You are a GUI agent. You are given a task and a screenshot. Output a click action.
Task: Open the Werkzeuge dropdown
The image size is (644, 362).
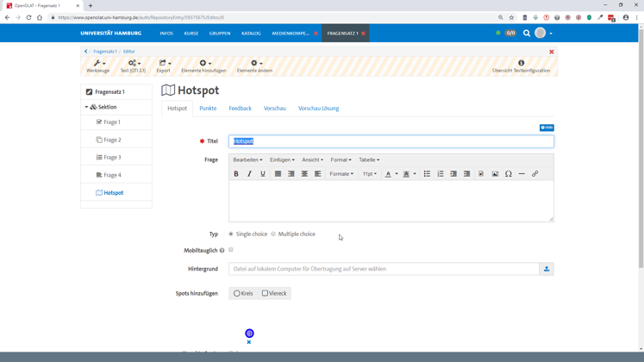coord(98,66)
